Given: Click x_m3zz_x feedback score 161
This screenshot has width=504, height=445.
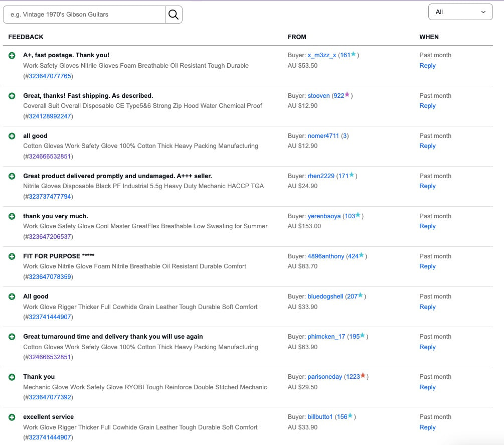Looking at the screenshot, I should tap(345, 55).
